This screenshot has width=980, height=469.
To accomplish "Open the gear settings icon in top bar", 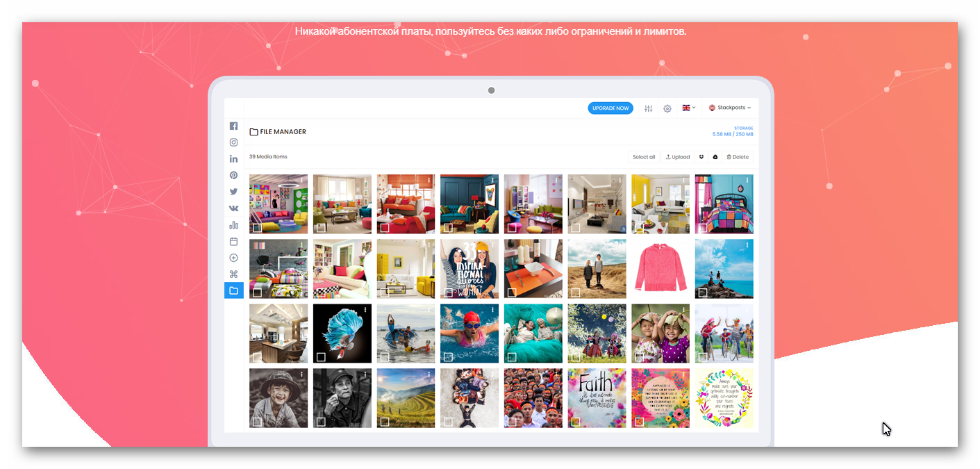I will click(667, 108).
